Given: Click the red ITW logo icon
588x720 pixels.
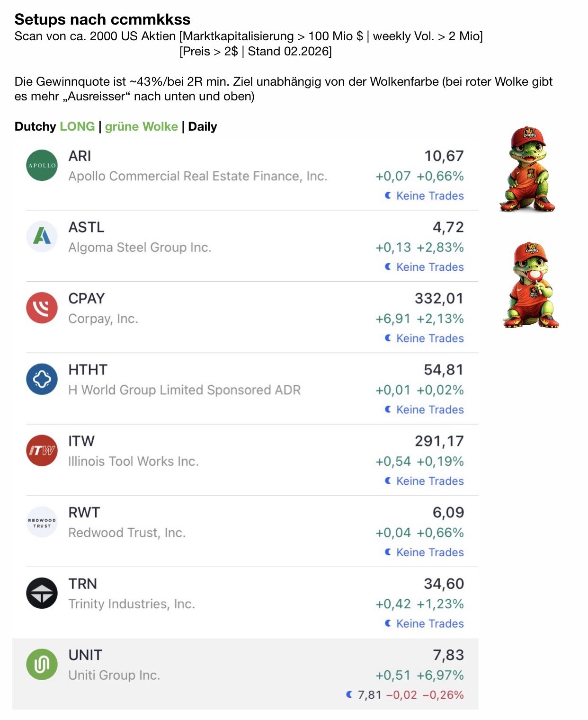Looking at the screenshot, I should pos(42,450).
